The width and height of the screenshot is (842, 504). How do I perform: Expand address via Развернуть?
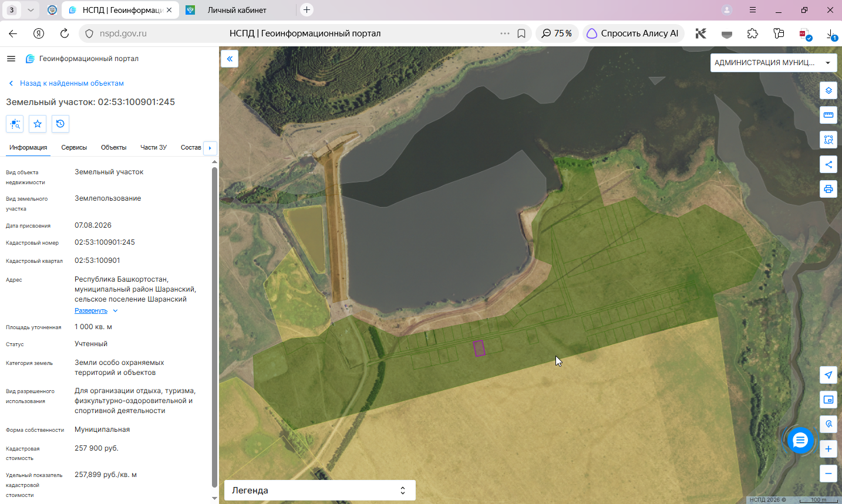[x=91, y=310]
